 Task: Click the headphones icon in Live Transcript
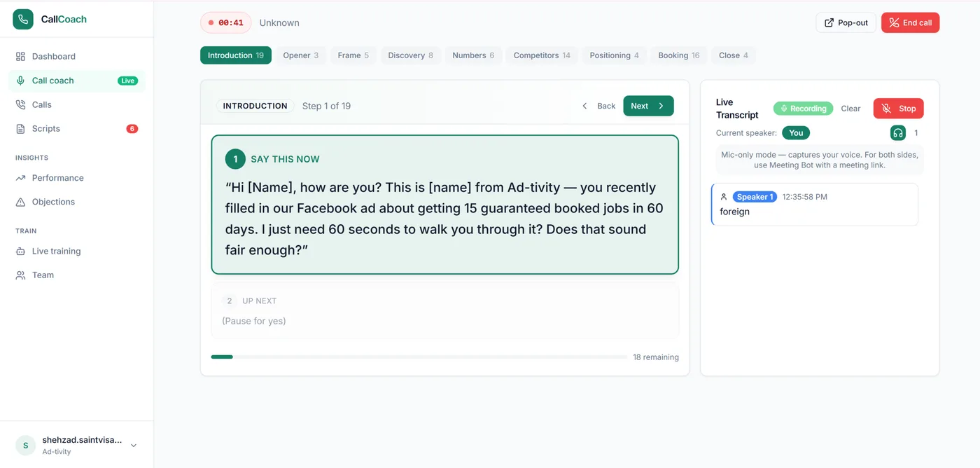click(897, 132)
